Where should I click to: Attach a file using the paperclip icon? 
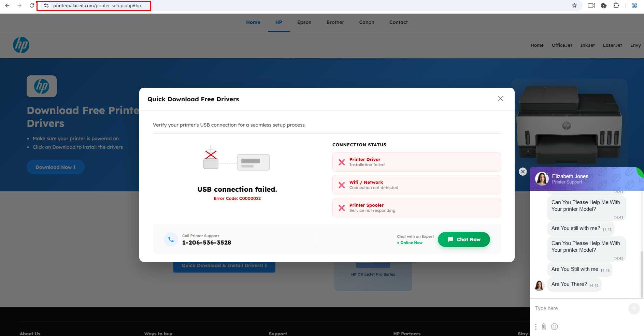544,327
